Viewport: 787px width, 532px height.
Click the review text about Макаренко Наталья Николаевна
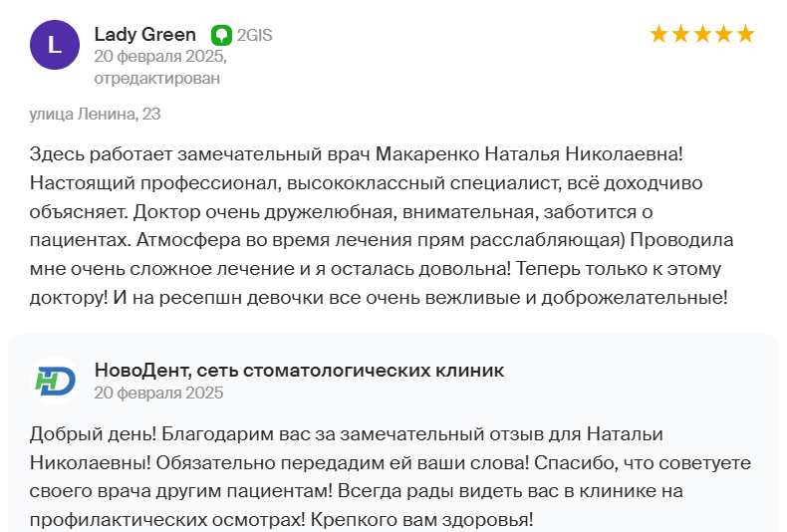point(381,225)
